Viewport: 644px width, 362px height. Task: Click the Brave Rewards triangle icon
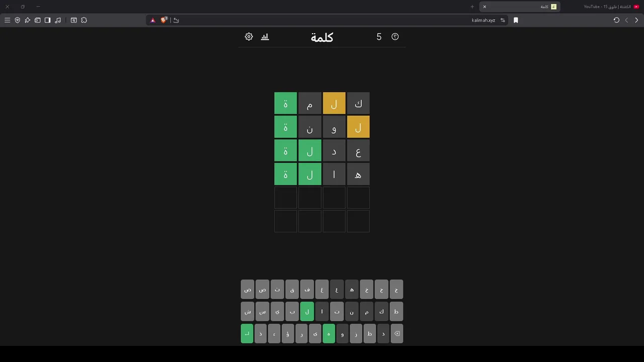tap(153, 20)
